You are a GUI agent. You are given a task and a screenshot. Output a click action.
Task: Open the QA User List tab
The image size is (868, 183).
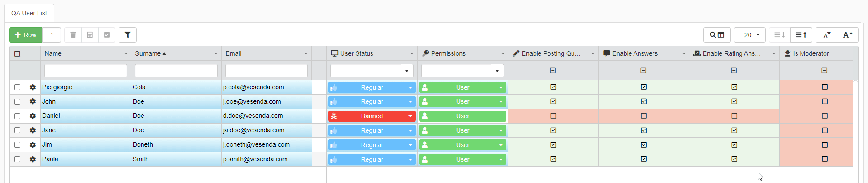[29, 13]
